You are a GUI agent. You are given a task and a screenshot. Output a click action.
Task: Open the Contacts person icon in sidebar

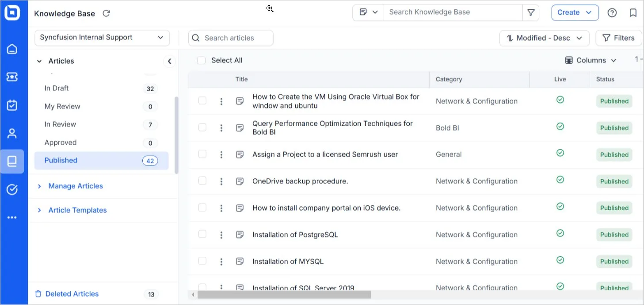12,133
